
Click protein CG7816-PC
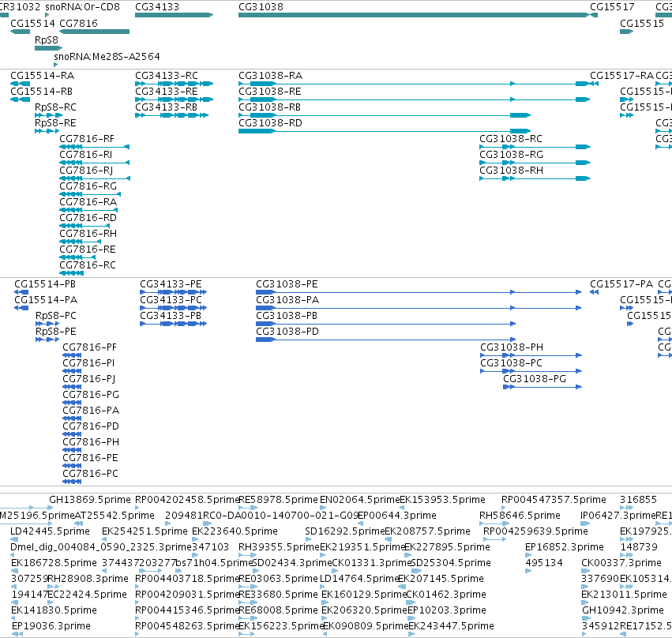90,474
